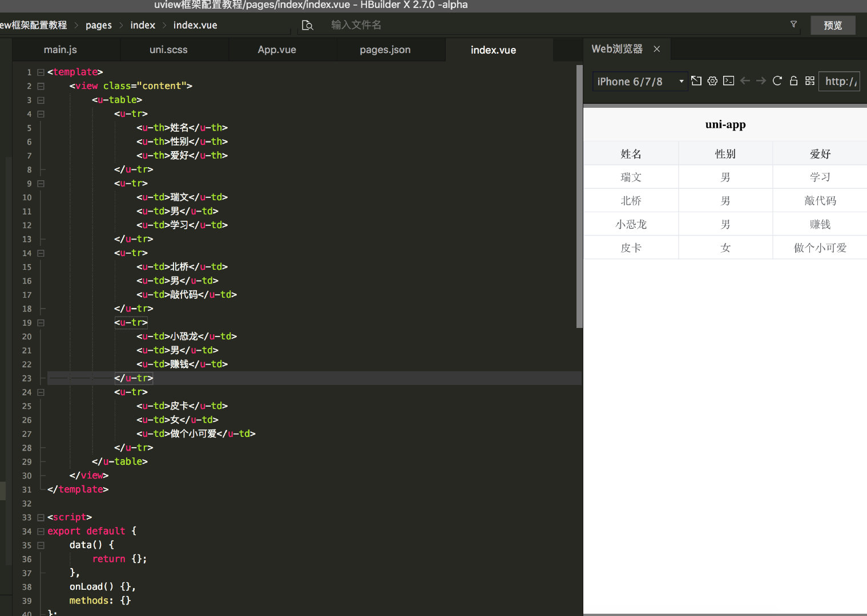This screenshot has width=867, height=616.
Task: Collapse the u-table element fold at line 3
Action: coord(40,100)
